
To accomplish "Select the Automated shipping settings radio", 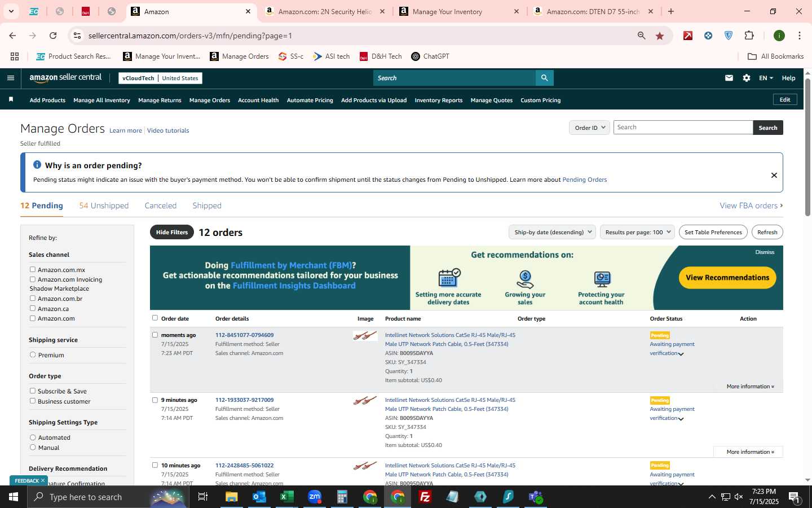I will point(33,437).
